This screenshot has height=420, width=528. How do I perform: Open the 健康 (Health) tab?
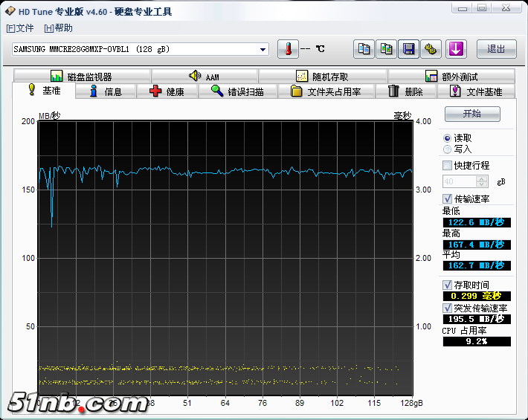[167, 91]
